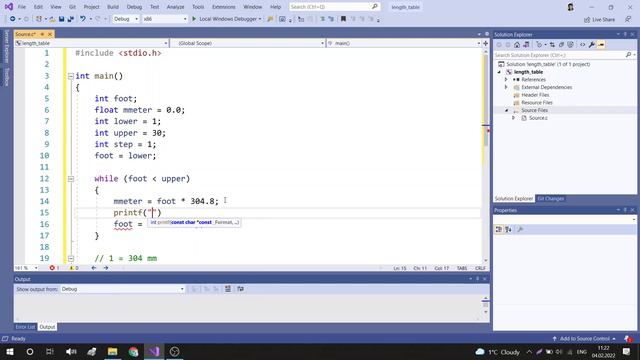Switch to the Error List tab

(25, 327)
